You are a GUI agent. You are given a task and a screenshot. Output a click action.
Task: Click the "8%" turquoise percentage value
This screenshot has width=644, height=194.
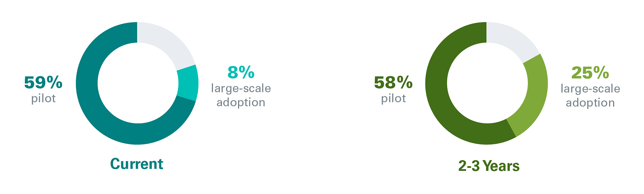pyautogui.click(x=241, y=72)
